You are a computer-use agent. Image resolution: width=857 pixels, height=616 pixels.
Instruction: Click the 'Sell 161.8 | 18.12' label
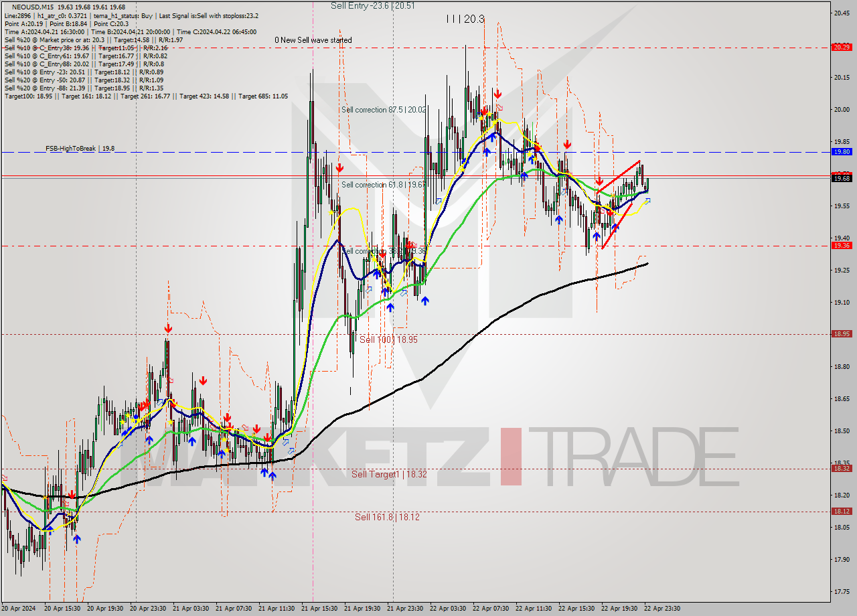(x=388, y=517)
